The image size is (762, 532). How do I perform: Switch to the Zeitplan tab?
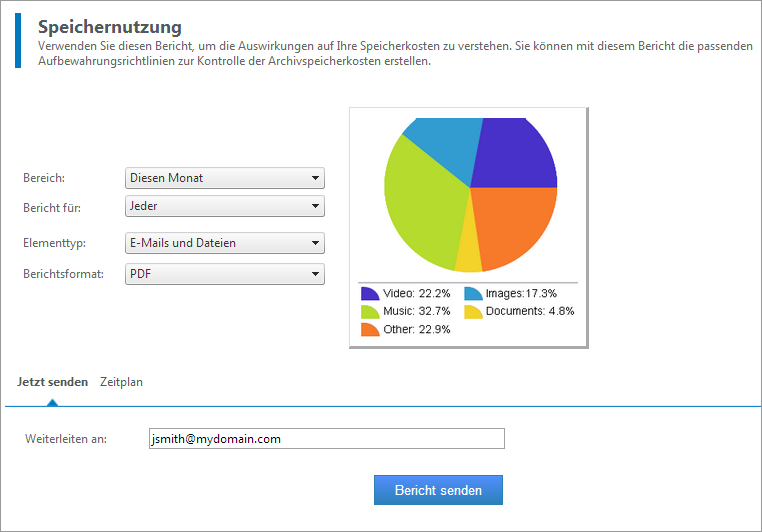click(121, 382)
